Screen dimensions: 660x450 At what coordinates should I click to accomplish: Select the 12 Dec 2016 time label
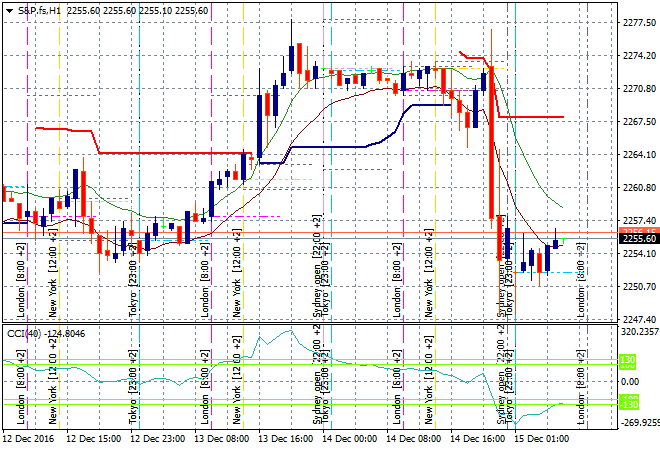pos(31,438)
